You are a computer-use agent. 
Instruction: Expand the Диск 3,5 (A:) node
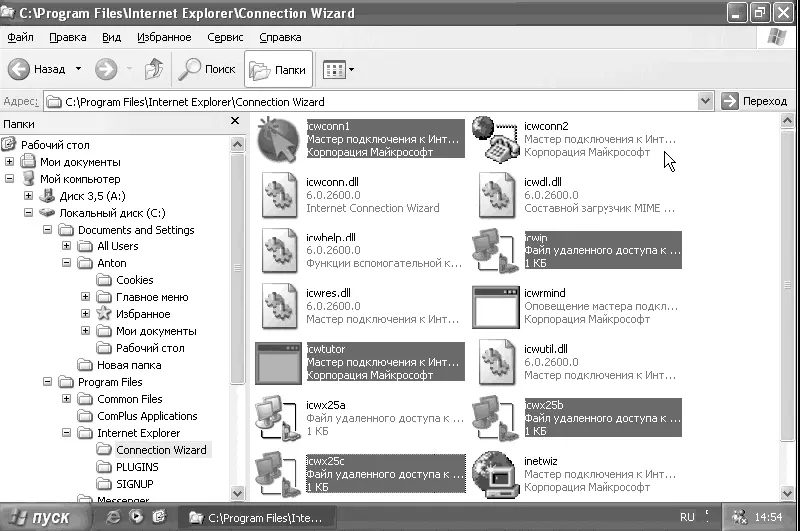pos(29,195)
